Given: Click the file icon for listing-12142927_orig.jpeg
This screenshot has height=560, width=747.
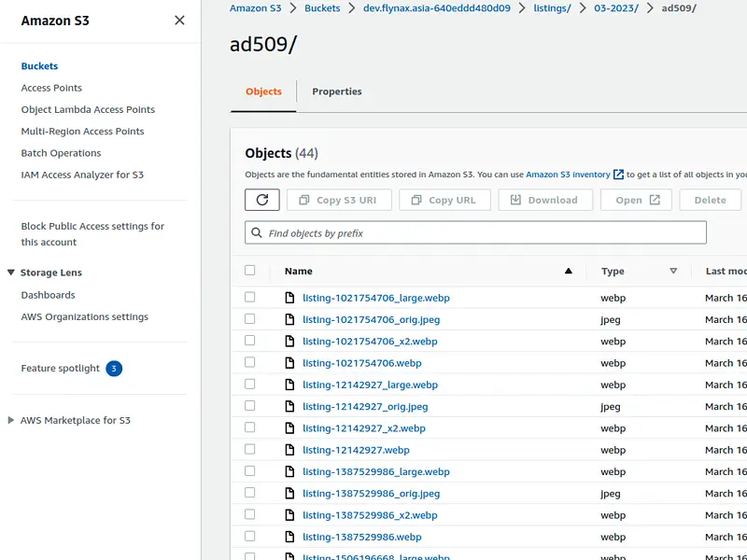Looking at the screenshot, I should pos(289,407).
